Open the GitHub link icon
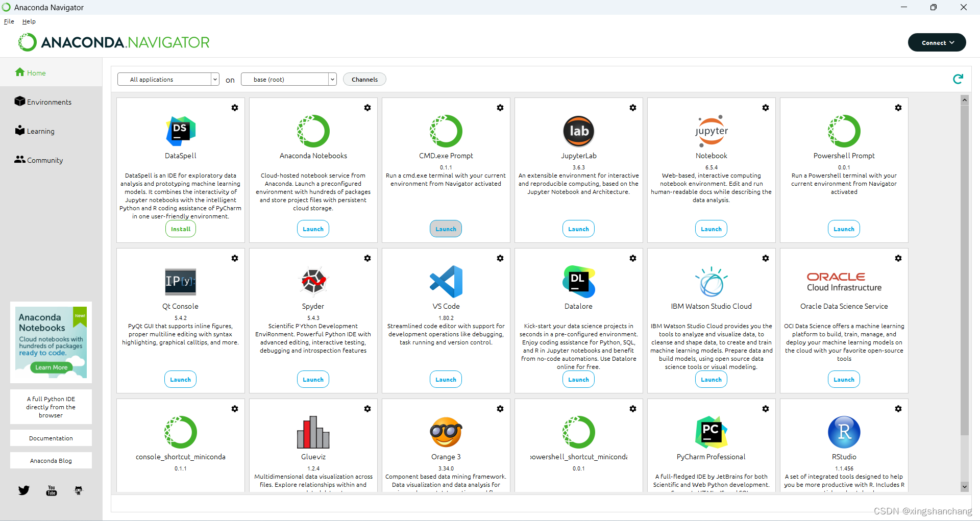The image size is (980, 521). coord(79,490)
